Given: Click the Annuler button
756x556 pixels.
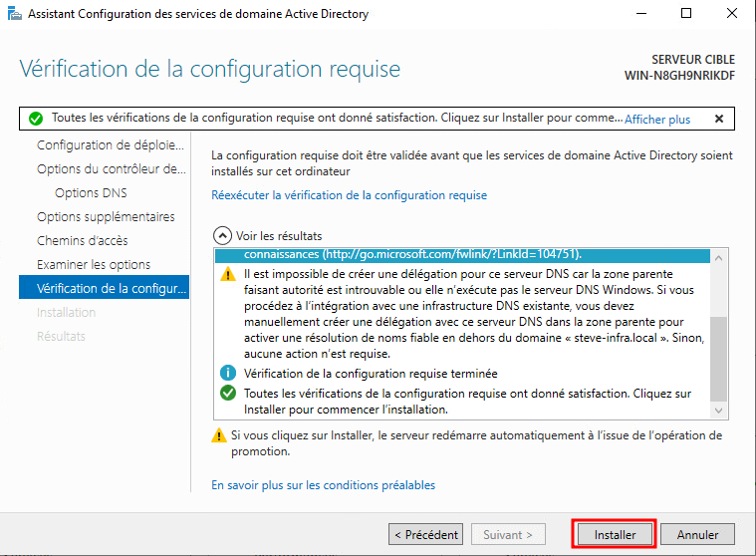Looking at the screenshot, I should [x=697, y=535].
